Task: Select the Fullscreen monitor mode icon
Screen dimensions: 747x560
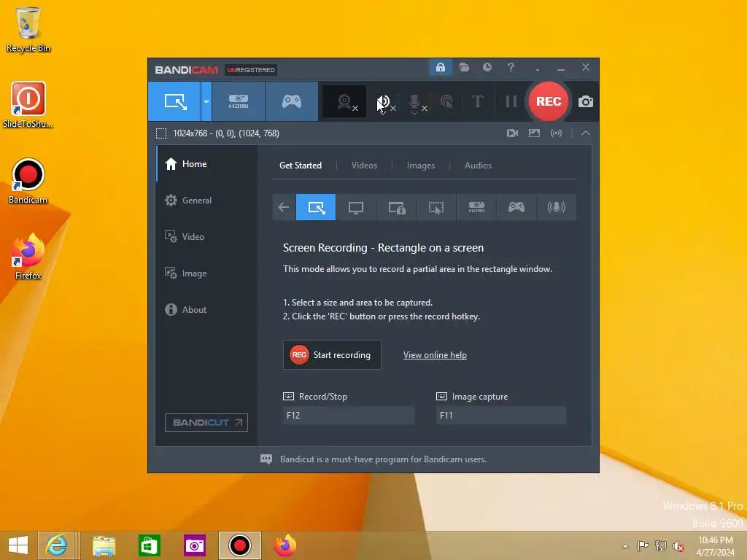Action: (356, 207)
